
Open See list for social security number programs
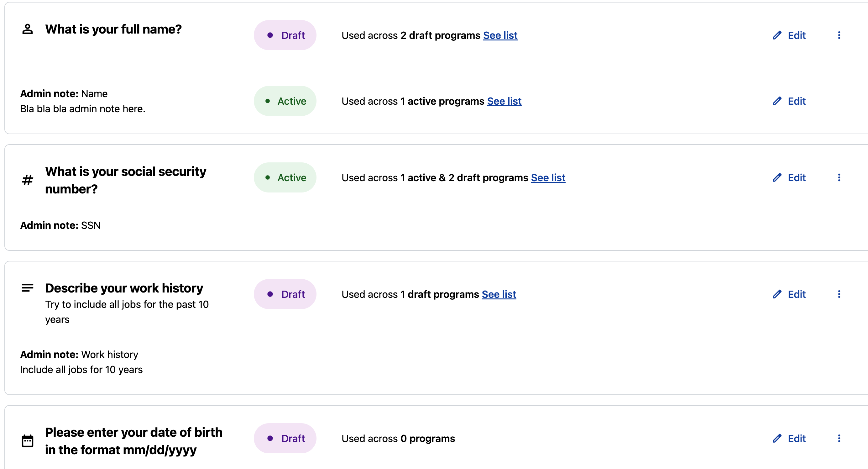coord(548,178)
